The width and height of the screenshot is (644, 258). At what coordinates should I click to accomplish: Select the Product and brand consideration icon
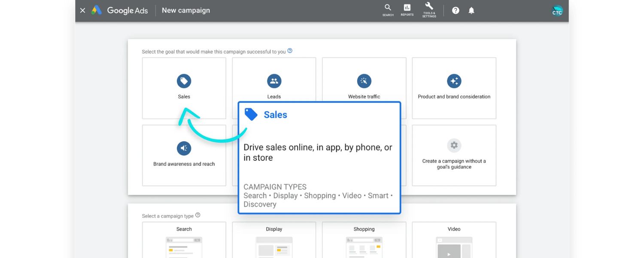click(x=454, y=81)
